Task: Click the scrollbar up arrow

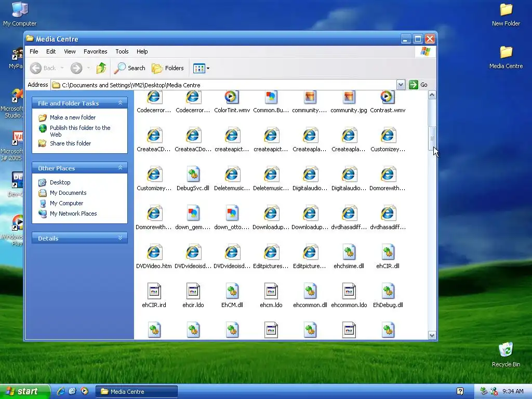Action: click(432, 95)
